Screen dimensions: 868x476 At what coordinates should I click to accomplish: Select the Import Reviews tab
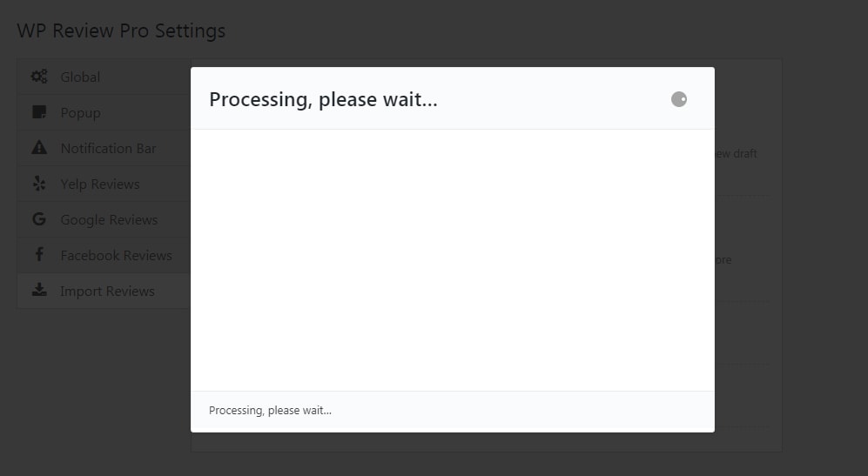(x=107, y=291)
